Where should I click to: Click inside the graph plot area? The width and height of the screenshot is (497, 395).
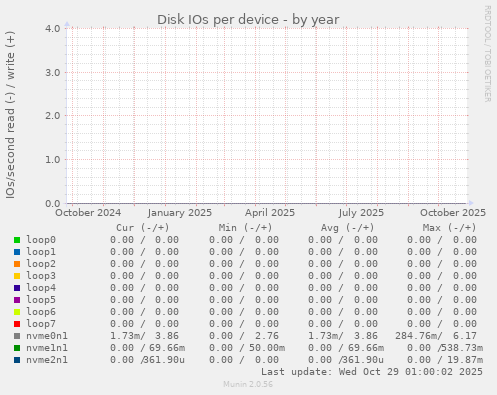coord(267,116)
